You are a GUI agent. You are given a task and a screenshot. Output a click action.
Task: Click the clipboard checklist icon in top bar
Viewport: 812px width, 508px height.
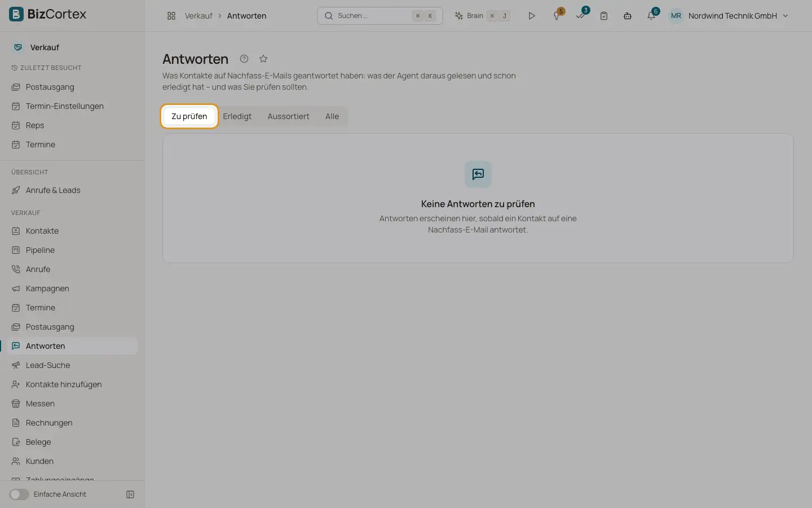point(604,16)
